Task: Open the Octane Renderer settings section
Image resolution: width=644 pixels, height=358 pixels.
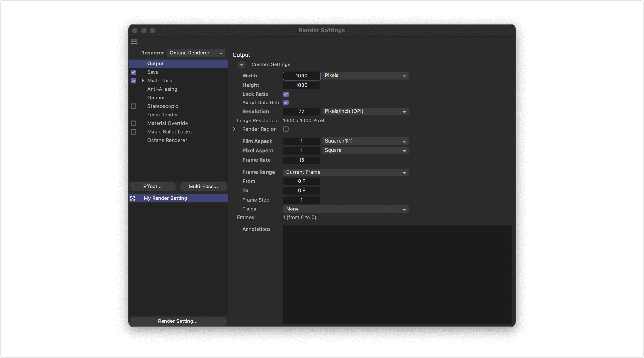Action: click(x=167, y=140)
